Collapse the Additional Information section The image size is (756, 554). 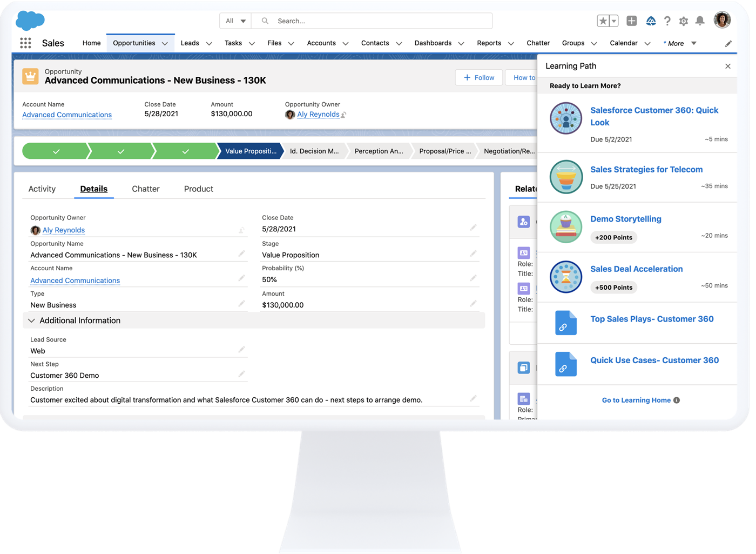pos(31,321)
